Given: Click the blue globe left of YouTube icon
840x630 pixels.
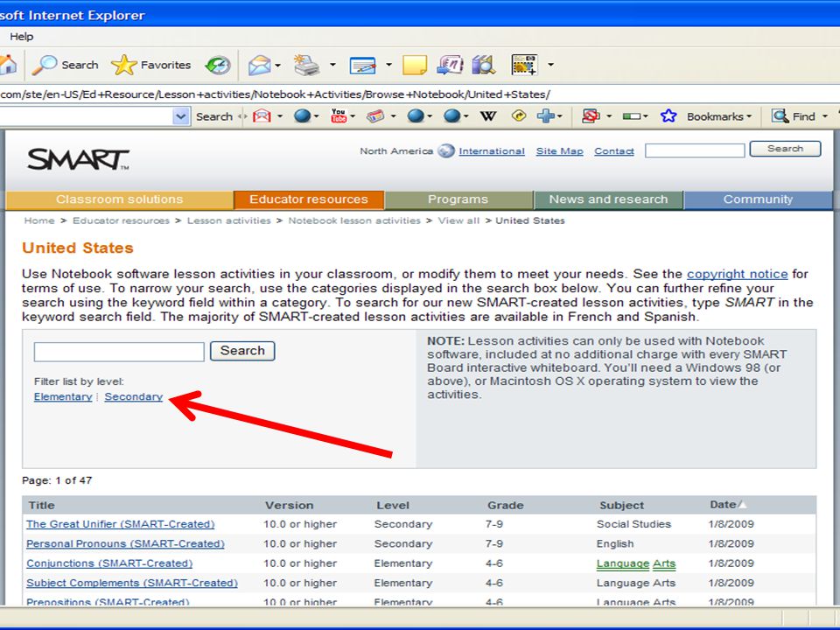Looking at the screenshot, I should coord(302,115).
